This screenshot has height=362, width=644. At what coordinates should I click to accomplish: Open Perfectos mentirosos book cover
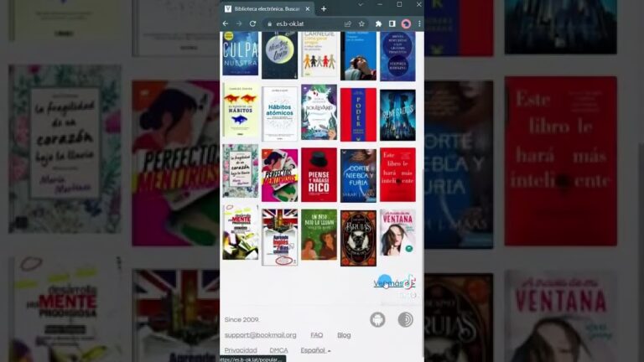point(280,175)
